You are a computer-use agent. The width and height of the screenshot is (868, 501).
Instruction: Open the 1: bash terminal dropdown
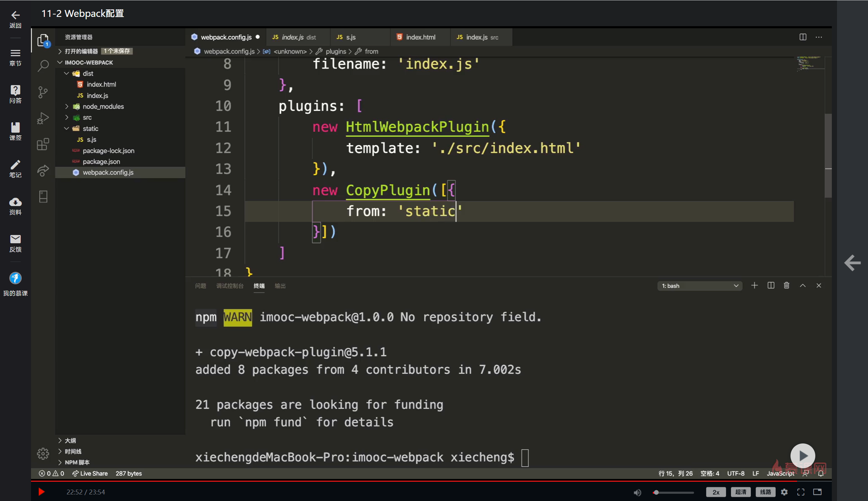(x=699, y=286)
